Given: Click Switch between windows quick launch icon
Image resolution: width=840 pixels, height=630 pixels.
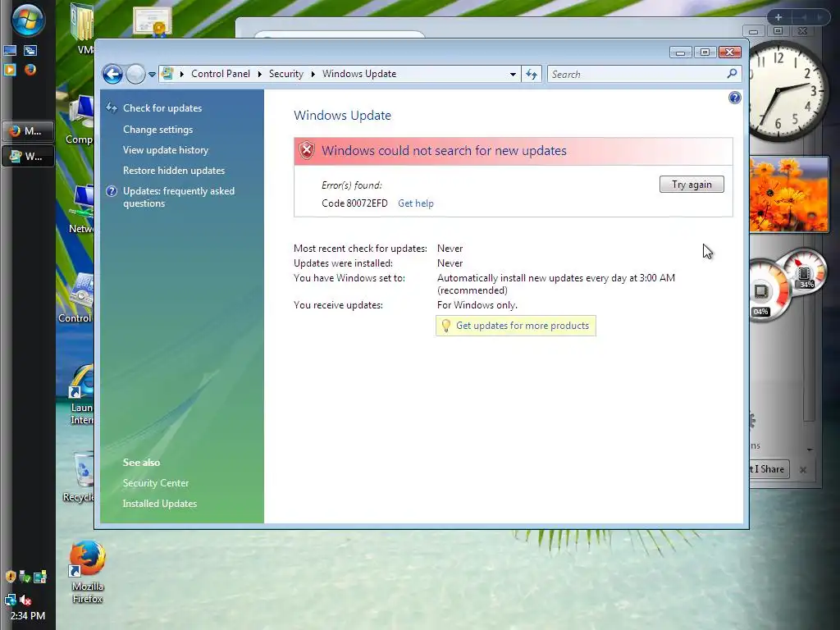Looking at the screenshot, I should coord(30,51).
